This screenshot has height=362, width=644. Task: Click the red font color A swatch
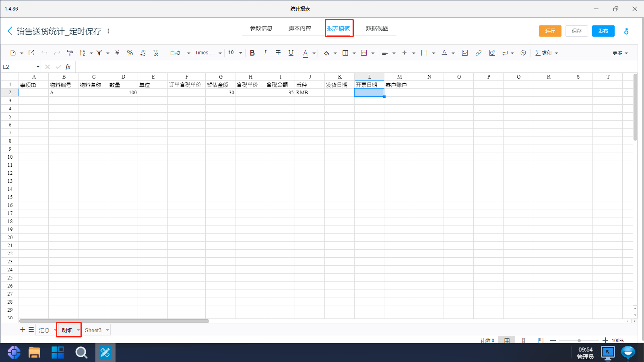(305, 53)
